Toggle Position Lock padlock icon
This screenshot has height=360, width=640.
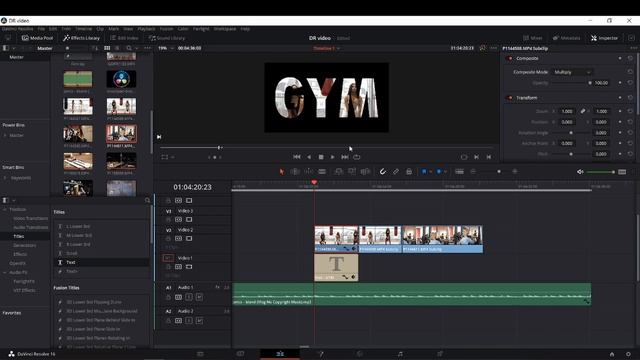(409, 172)
